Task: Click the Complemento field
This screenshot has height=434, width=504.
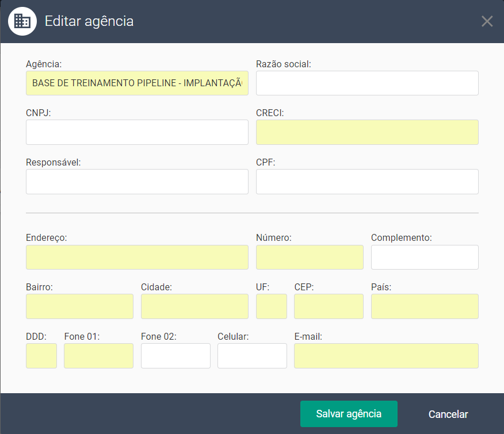Action: 425,257
